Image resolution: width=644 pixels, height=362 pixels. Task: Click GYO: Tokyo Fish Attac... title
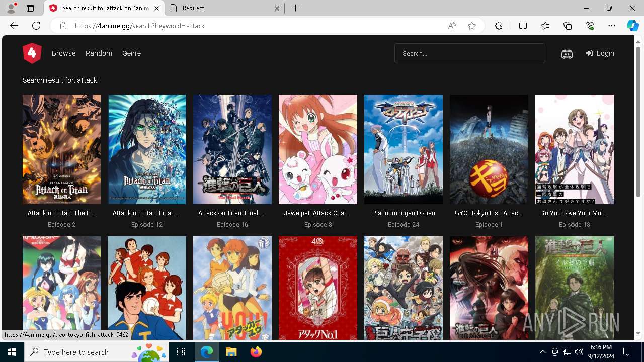(489, 213)
